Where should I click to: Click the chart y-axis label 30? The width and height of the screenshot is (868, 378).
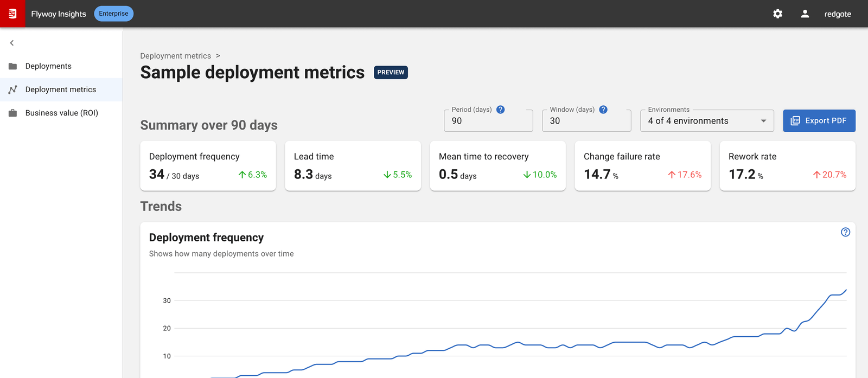click(167, 300)
